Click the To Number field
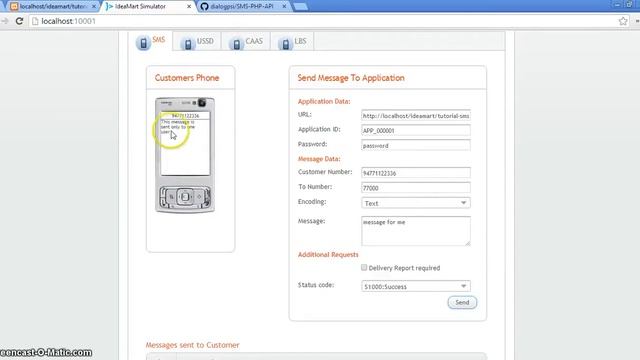Viewport: 640px width, 360px height. coord(416,188)
